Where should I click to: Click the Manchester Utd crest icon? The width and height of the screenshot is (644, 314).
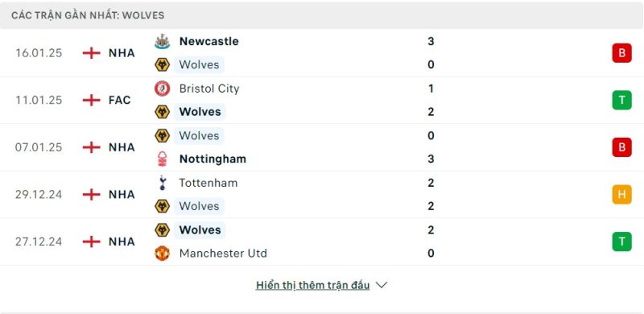pyautogui.click(x=163, y=253)
